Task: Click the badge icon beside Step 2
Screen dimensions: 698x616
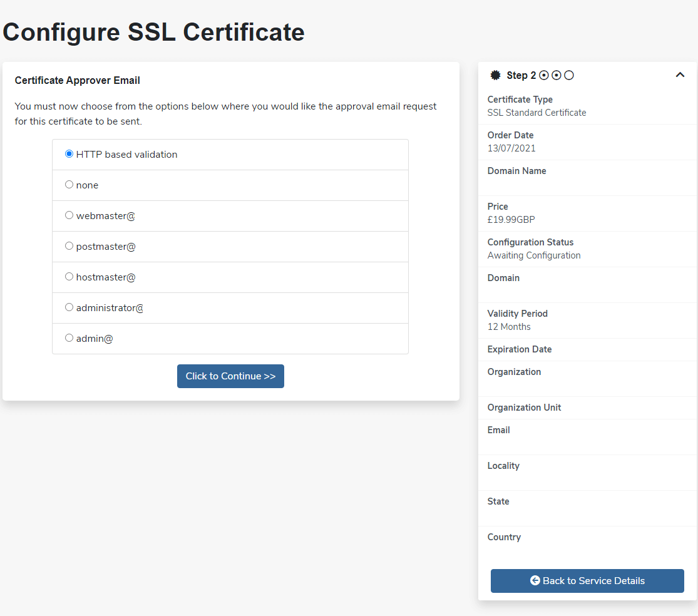Action: [494, 75]
